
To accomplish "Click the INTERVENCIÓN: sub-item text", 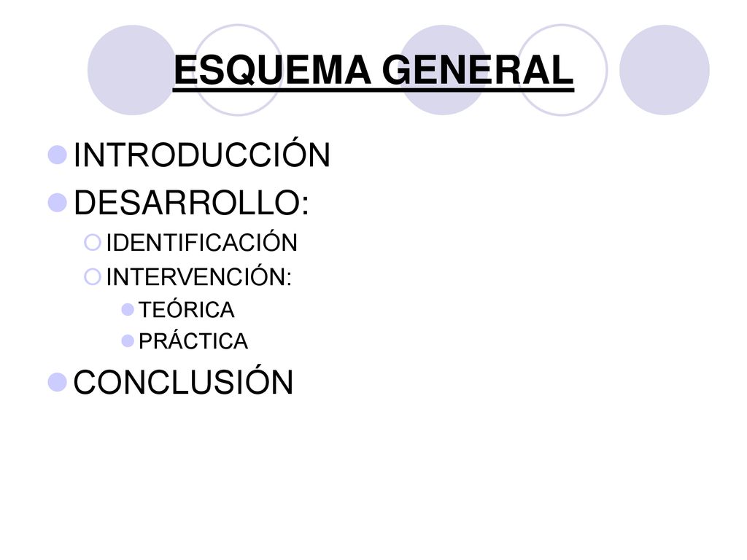I will 198,276.
